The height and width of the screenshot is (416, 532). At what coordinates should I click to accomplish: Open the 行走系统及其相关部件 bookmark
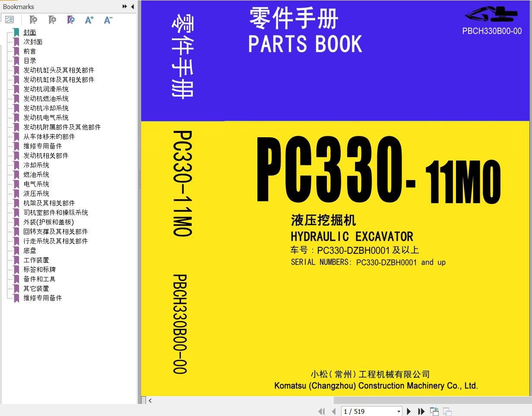[x=56, y=241]
